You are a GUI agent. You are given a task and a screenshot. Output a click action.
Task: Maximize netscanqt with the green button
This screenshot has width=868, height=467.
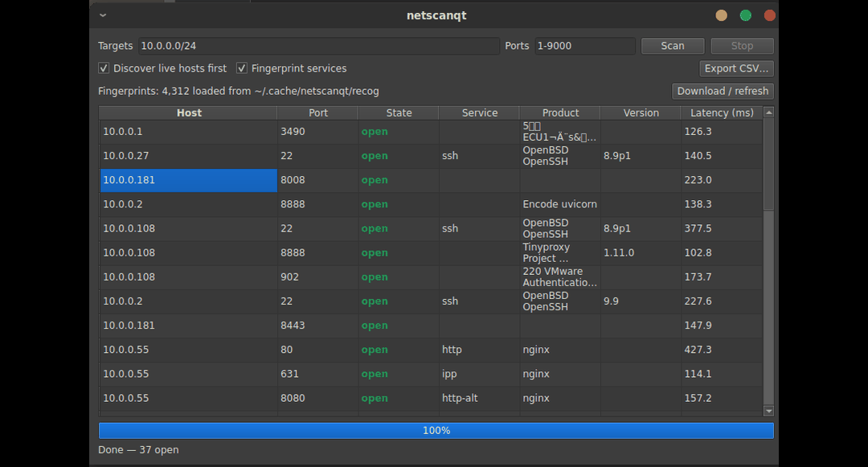pos(746,15)
